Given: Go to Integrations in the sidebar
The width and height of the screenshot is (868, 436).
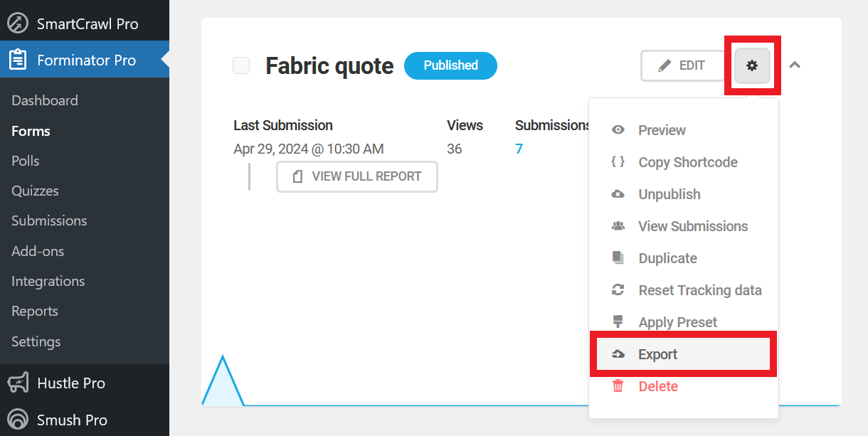Looking at the screenshot, I should 48,281.
